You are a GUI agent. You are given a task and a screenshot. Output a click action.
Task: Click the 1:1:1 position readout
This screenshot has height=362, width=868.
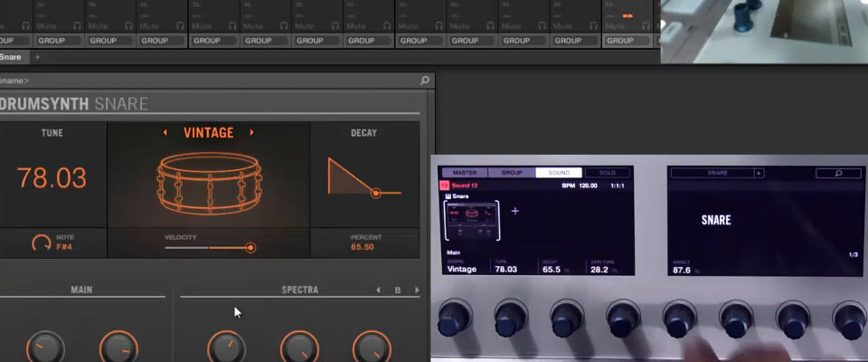coord(617,186)
